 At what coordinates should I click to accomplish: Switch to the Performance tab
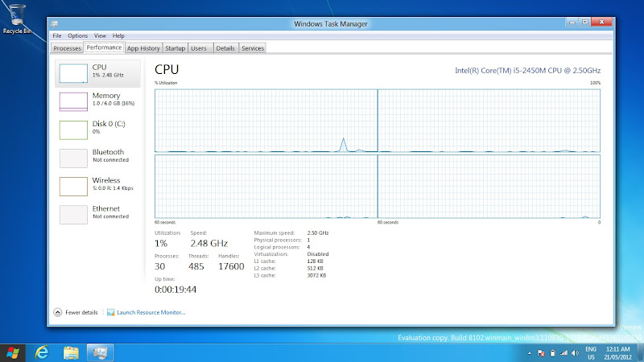[x=104, y=47]
